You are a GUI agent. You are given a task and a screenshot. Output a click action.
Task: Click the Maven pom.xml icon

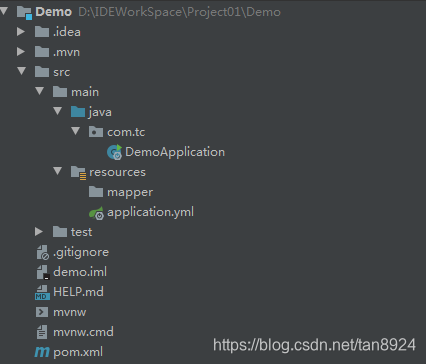(42, 352)
